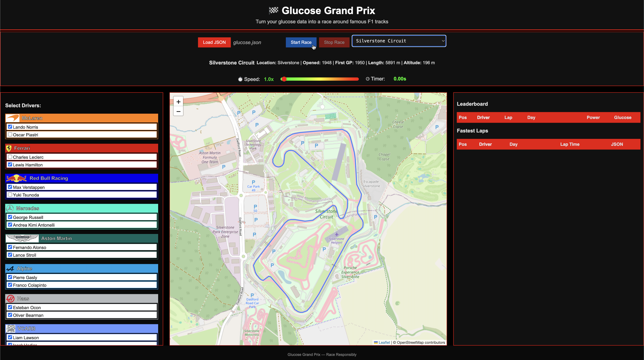The image size is (644, 360).
Task: Enable Oscar Piastri checkbox
Action: [x=10, y=135]
